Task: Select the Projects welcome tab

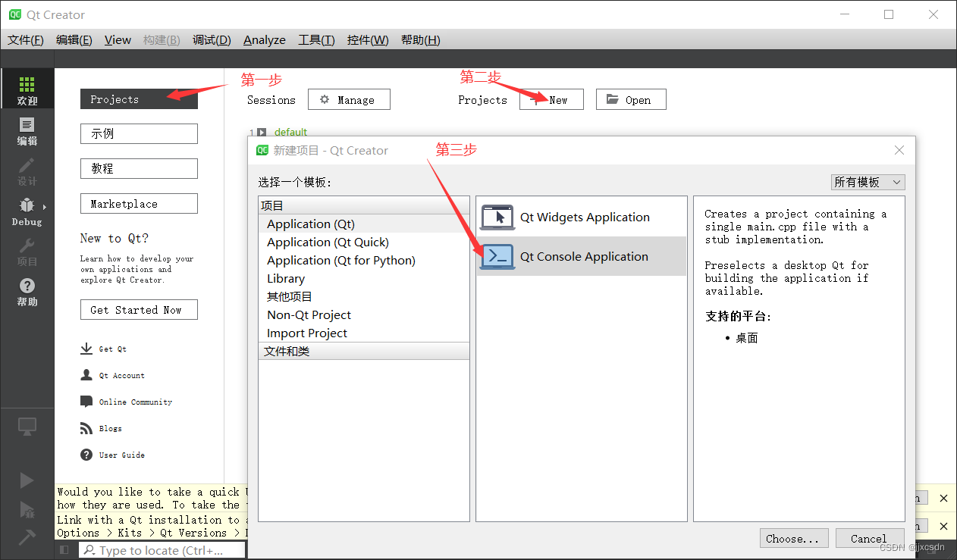Action: pyautogui.click(x=139, y=99)
